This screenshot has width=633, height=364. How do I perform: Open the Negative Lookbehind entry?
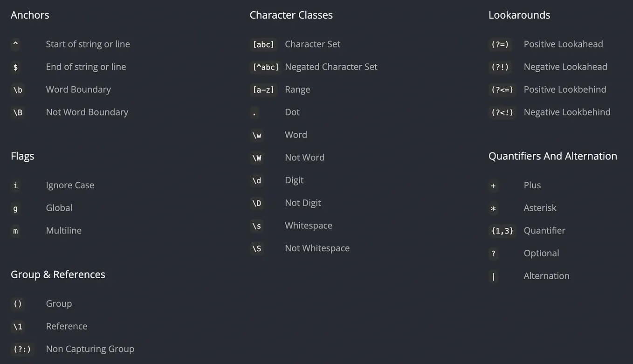[x=567, y=112]
